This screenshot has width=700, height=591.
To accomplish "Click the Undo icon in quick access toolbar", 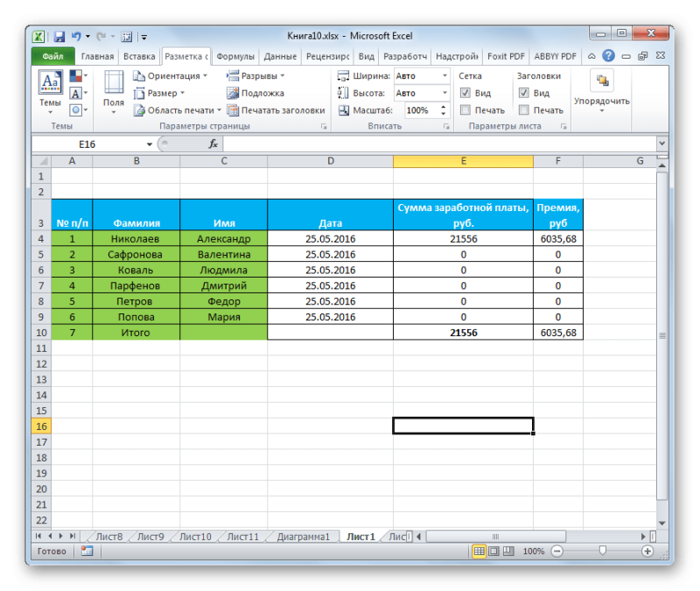I will pos(76,37).
